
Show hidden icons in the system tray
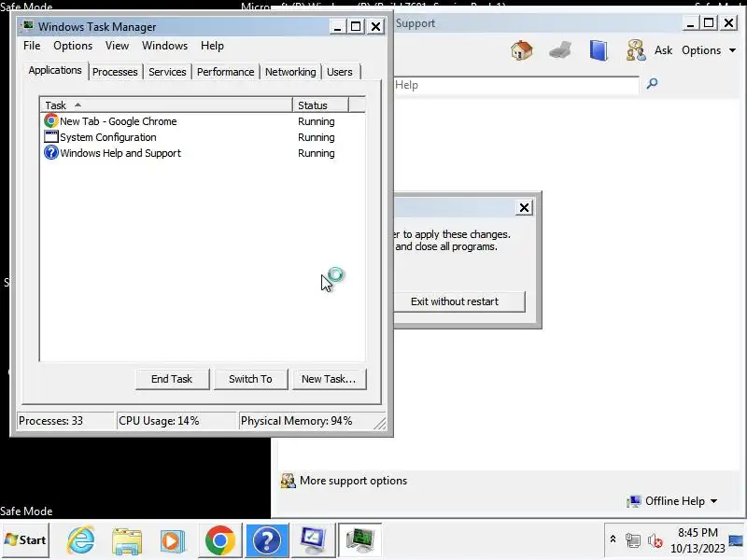coord(613,539)
